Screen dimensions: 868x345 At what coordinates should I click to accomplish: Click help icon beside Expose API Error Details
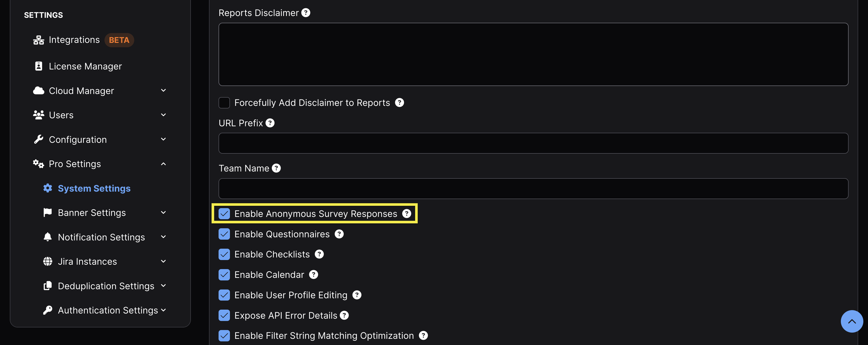coord(344,315)
